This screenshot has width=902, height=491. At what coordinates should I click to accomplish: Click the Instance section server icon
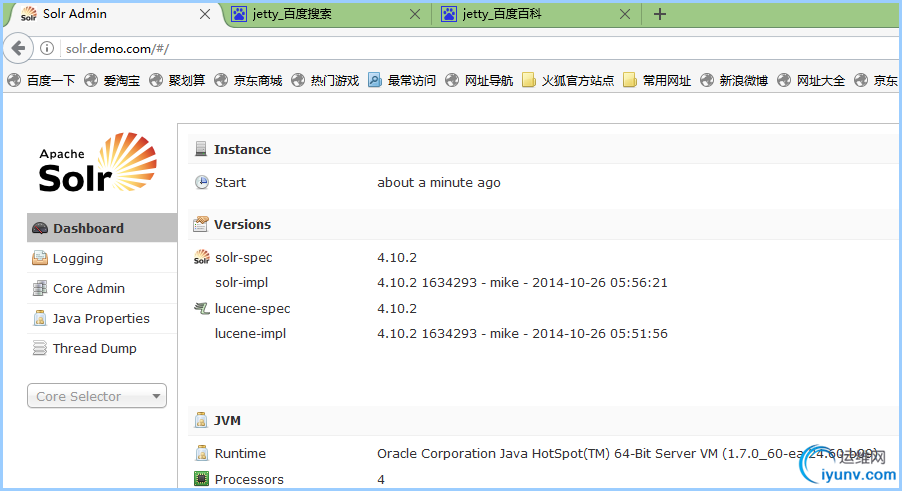(x=201, y=149)
